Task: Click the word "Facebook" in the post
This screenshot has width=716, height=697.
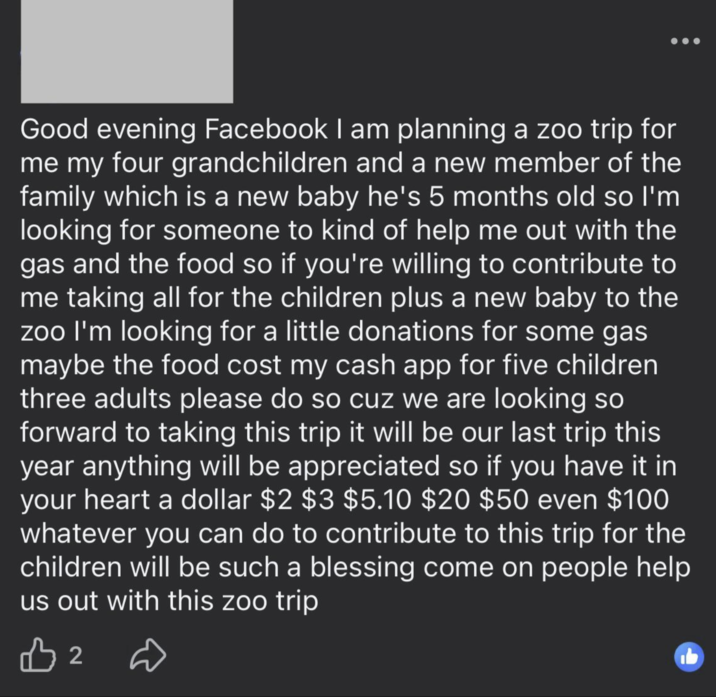Action: tap(265, 129)
